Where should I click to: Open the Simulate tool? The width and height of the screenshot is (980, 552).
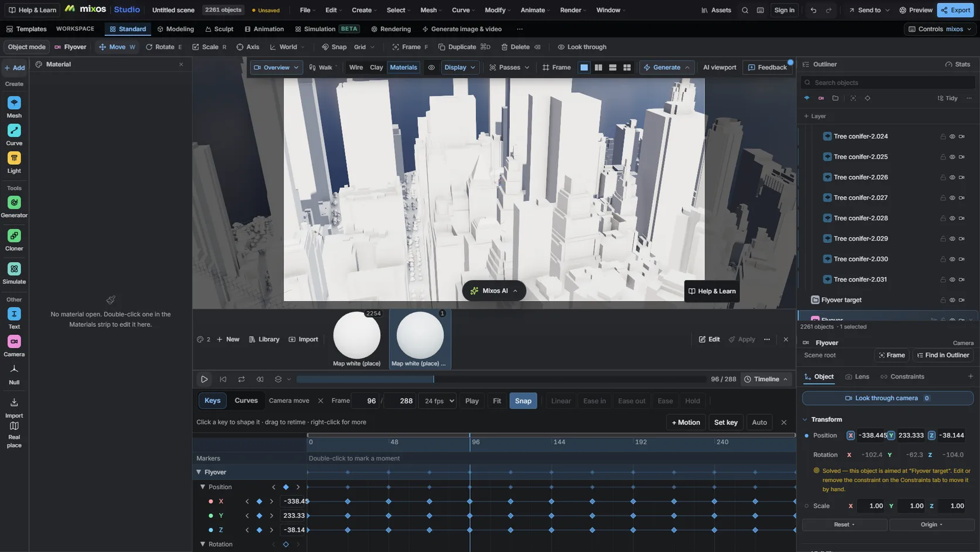pos(14,273)
